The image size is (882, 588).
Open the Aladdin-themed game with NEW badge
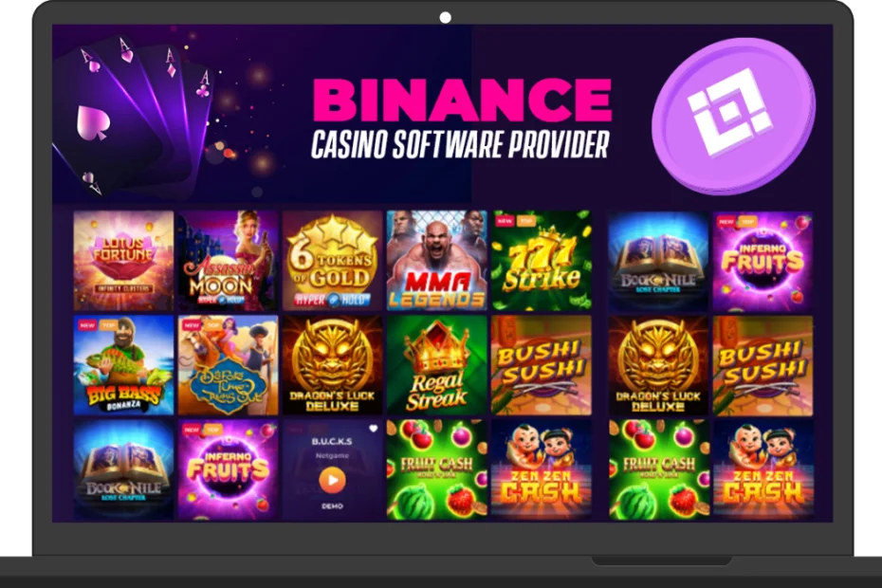(228, 365)
